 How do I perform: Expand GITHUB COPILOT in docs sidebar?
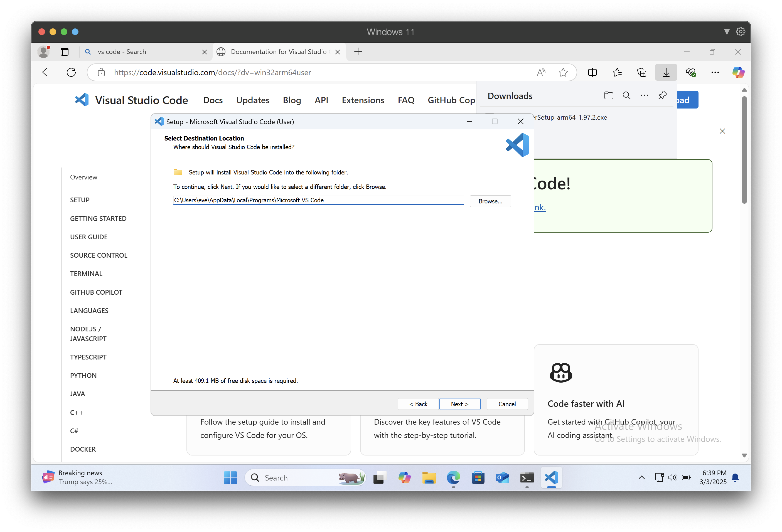point(96,292)
